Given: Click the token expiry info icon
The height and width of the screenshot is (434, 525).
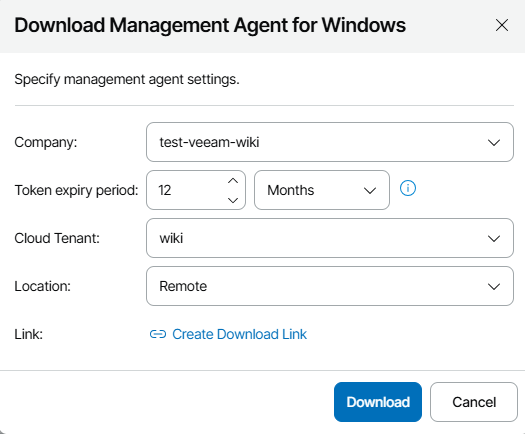Looking at the screenshot, I should point(408,188).
